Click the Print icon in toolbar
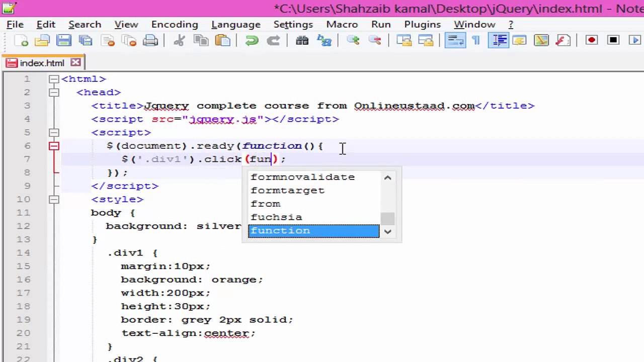Screen dimensions: 644x362 tap(150, 41)
